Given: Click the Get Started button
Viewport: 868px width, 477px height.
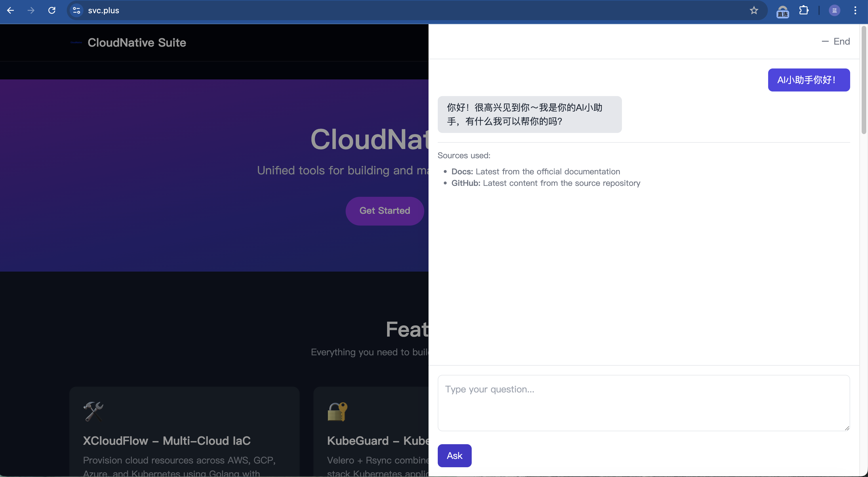Looking at the screenshot, I should click(x=384, y=211).
